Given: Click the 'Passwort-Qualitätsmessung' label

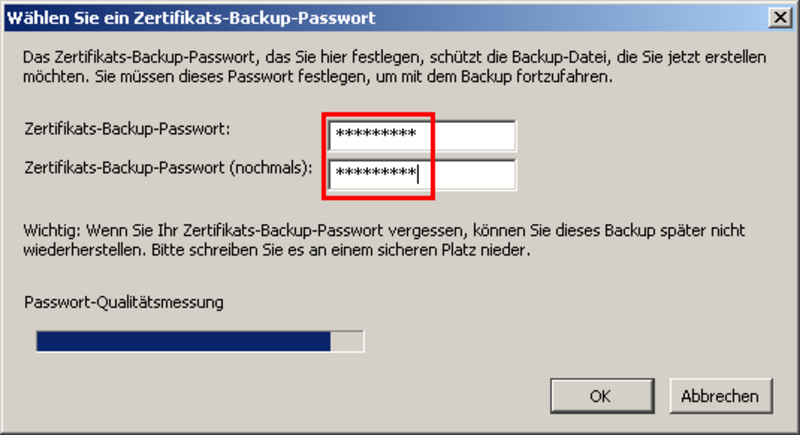Looking at the screenshot, I should coord(123,300).
